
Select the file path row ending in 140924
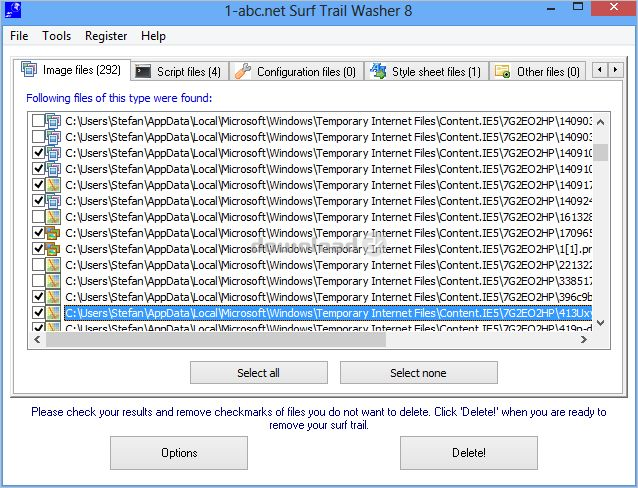pyautogui.click(x=328, y=201)
